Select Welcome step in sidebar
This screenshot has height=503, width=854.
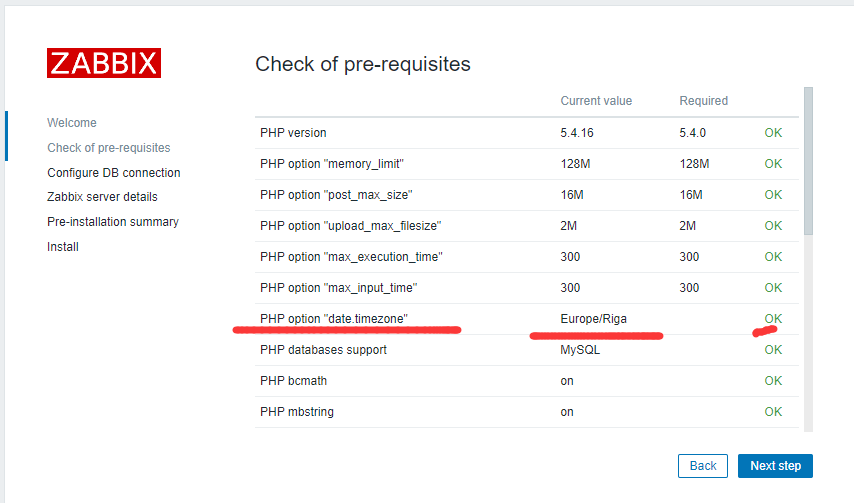pos(72,123)
